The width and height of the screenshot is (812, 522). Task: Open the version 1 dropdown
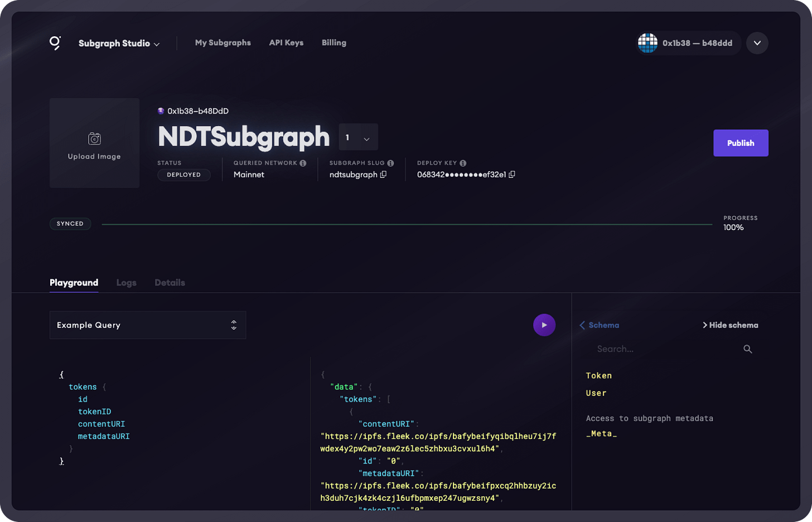tap(358, 137)
